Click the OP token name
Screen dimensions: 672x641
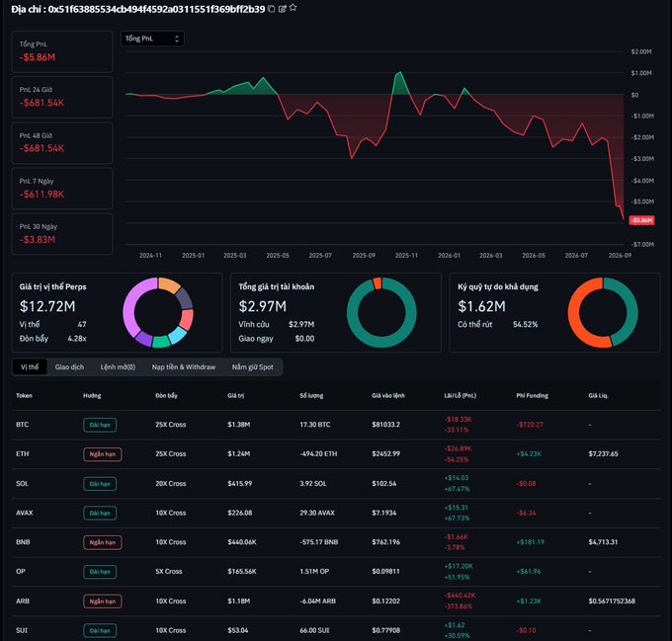(21, 571)
